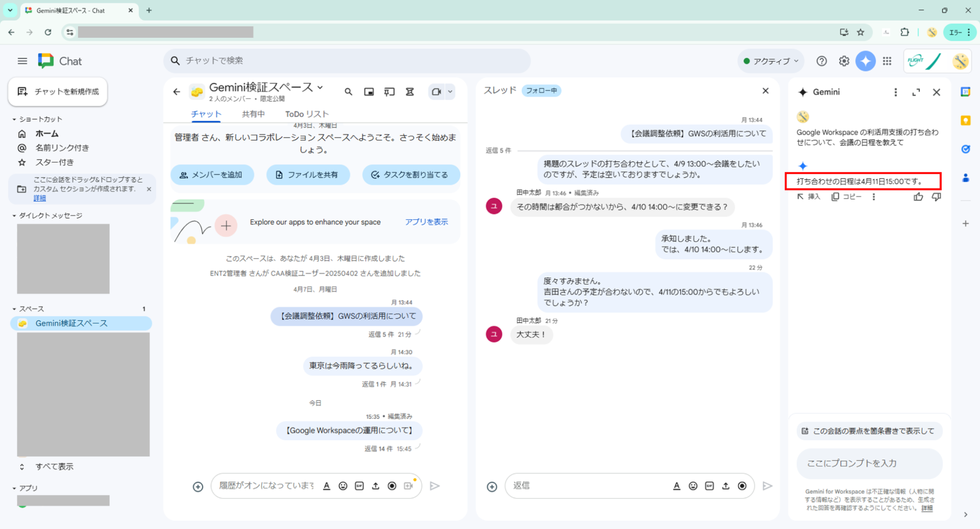Viewport: 980px width, 529px height.
Task: Open the Google apps grid launcher
Action: coord(887,61)
